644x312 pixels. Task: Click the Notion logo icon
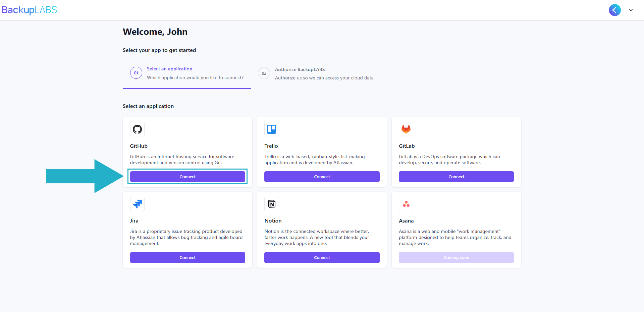click(272, 204)
